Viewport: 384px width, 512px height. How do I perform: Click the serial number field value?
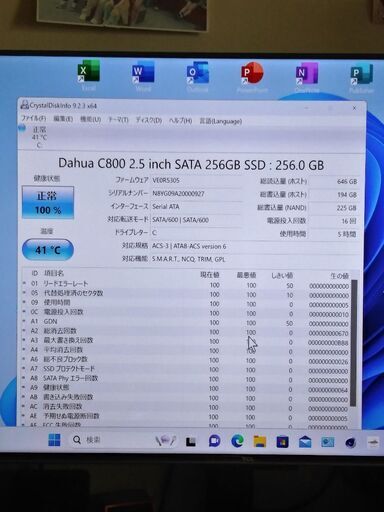[178, 193]
